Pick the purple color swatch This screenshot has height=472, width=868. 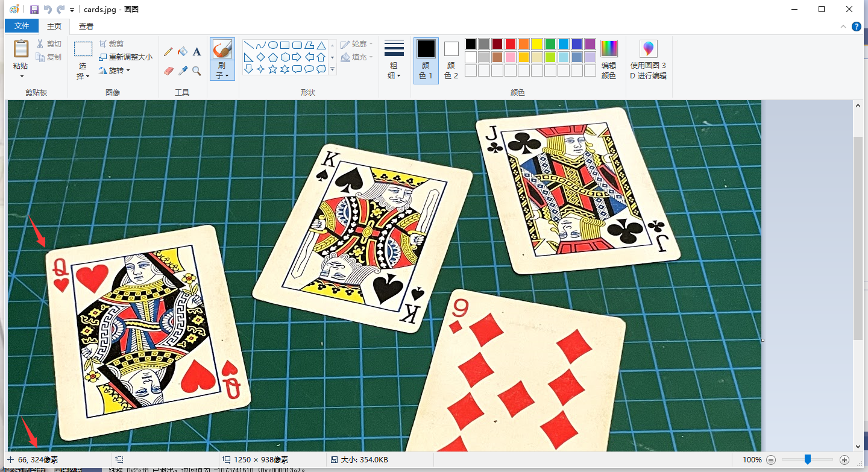coord(590,44)
